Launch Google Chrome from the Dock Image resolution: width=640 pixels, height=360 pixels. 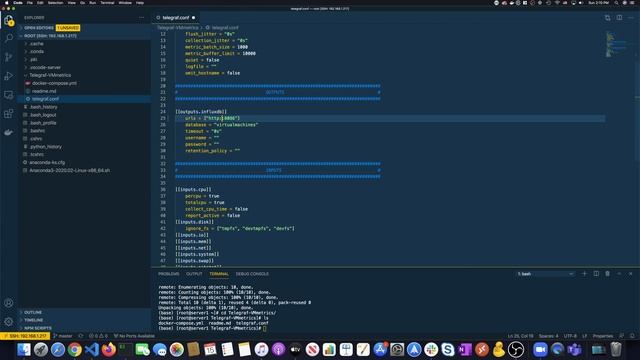pos(75,350)
